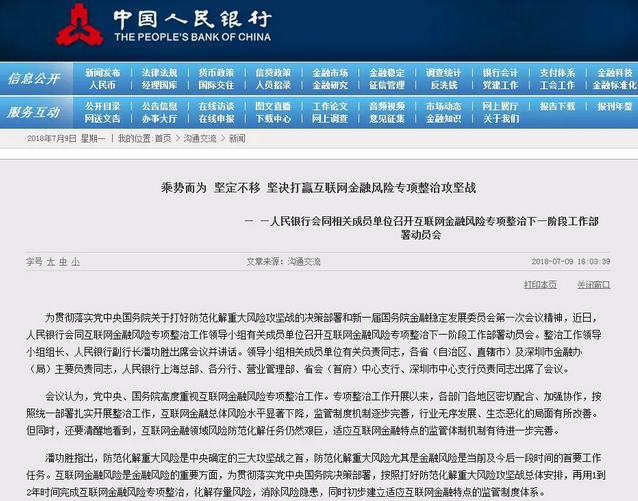
Task: Go to 工会工作
Action: coord(557,85)
